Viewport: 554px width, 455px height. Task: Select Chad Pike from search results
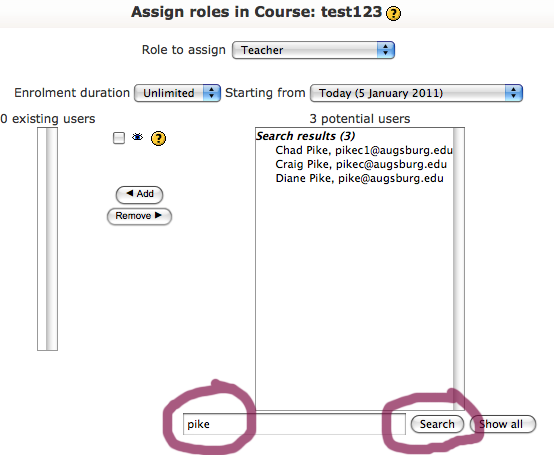tap(364, 150)
